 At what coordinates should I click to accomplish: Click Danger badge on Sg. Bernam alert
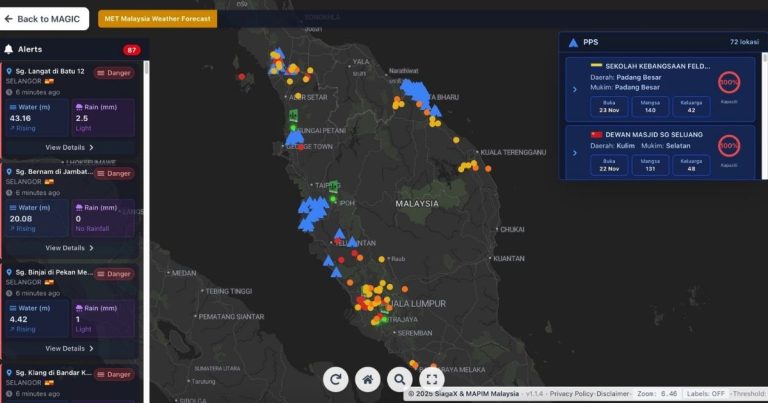[x=114, y=173]
